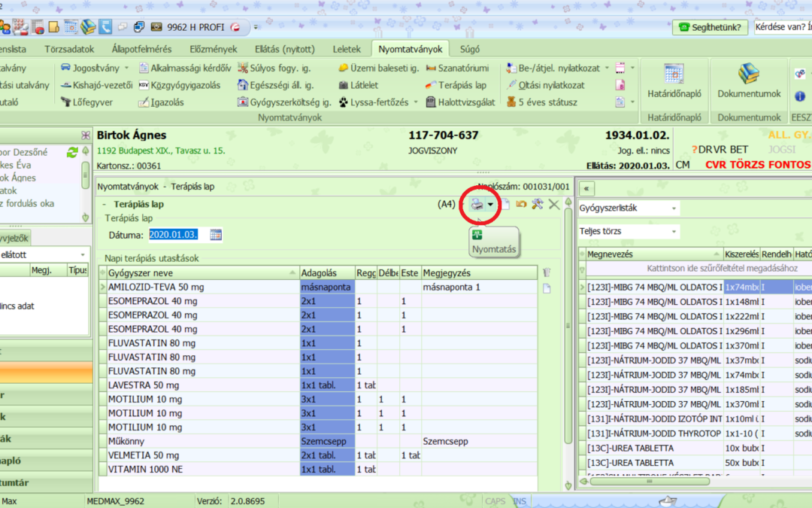Expand the Teljes törzs dropdown
The width and height of the screenshot is (812, 508).
pos(674,232)
